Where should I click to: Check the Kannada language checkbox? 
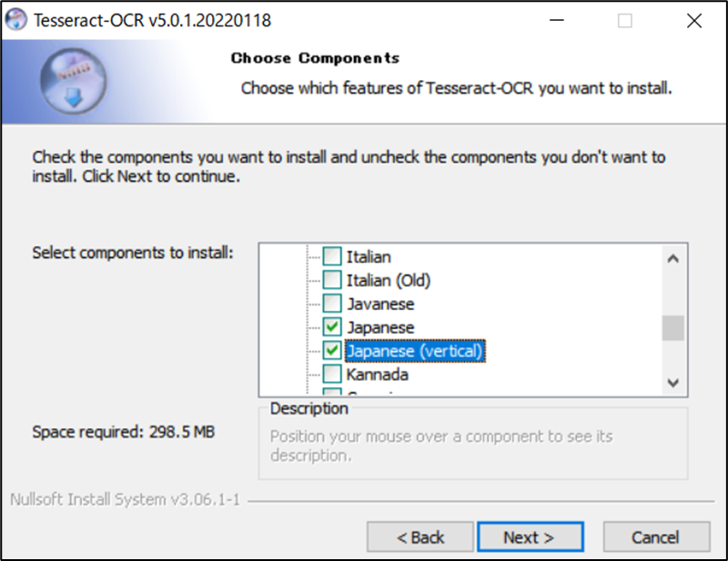333,375
